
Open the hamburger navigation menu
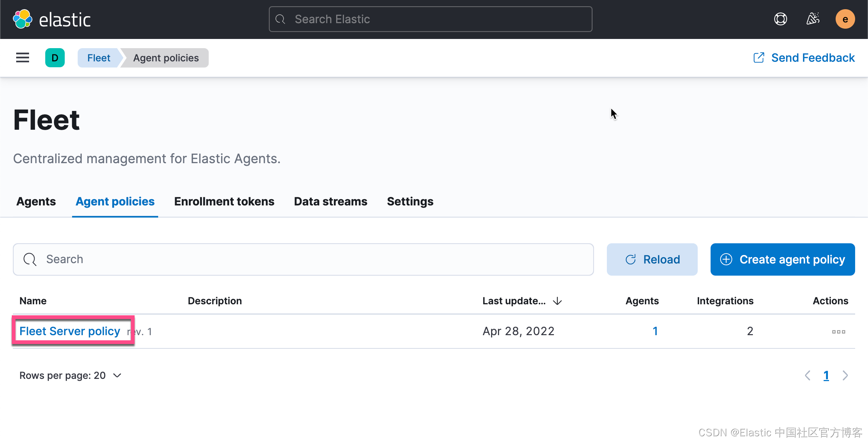click(x=22, y=58)
